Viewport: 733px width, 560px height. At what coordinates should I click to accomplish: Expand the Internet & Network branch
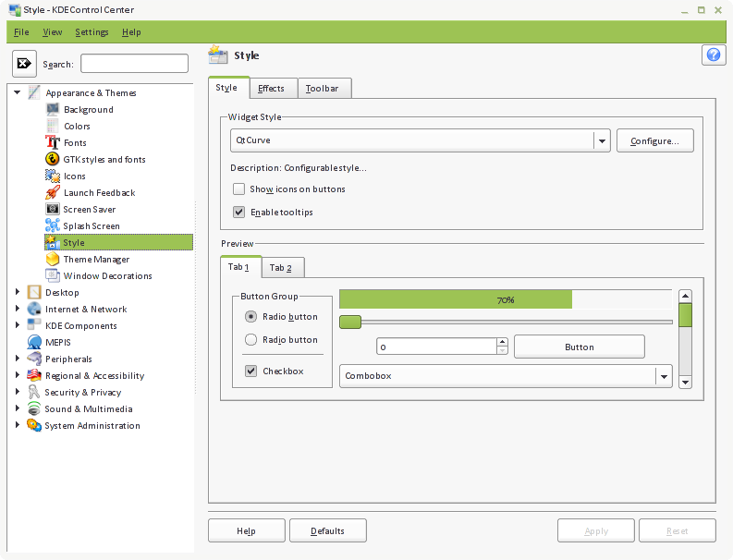coord(18,308)
